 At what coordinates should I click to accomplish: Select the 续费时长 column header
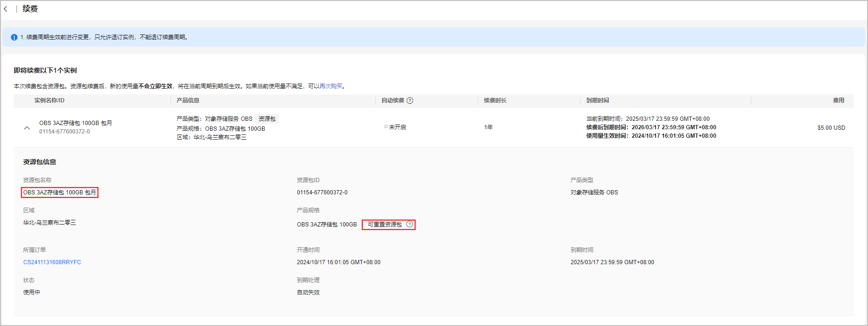coord(495,100)
